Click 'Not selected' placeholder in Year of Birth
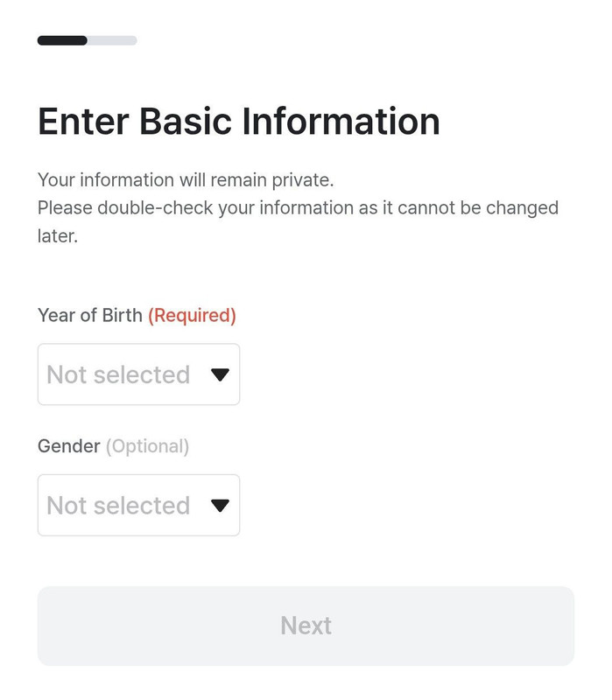 (x=118, y=374)
